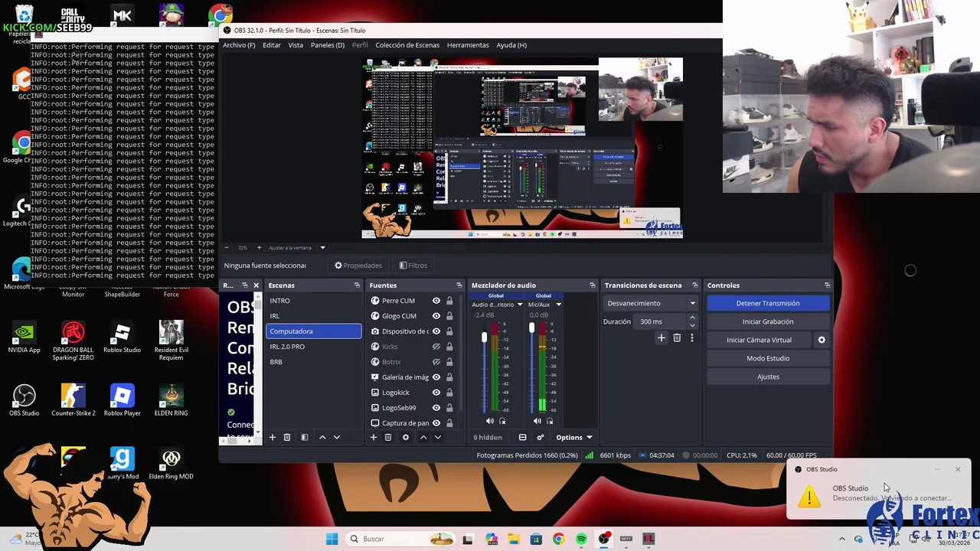Move the source down in Fuentes toolbar
Image resolution: width=980 pixels, height=551 pixels.
pos(438,437)
